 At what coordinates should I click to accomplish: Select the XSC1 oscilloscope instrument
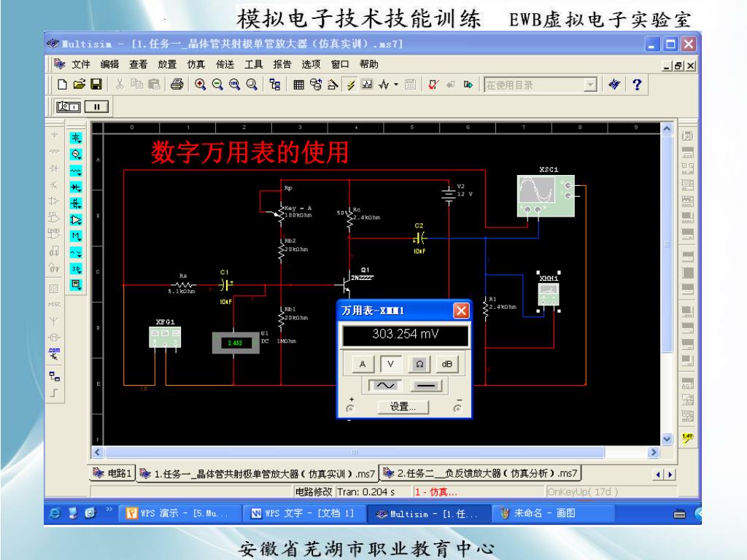click(x=546, y=195)
